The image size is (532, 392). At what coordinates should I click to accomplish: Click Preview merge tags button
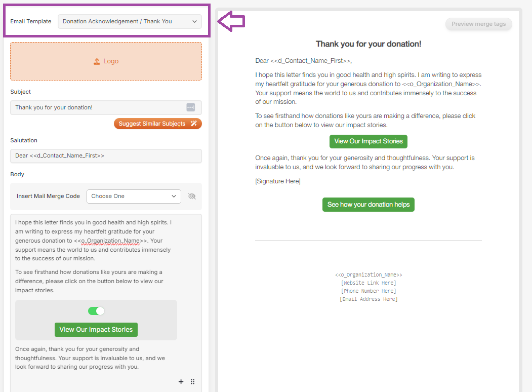(x=478, y=24)
